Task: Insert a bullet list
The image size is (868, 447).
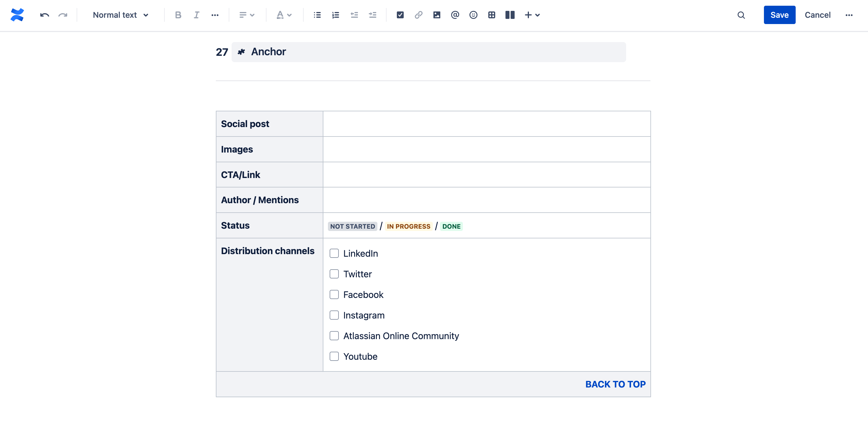Action: pyautogui.click(x=317, y=15)
